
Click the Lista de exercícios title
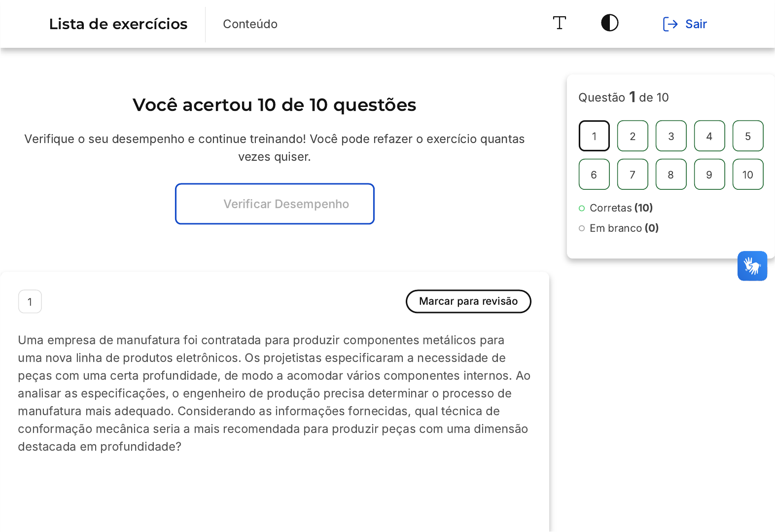(x=118, y=24)
